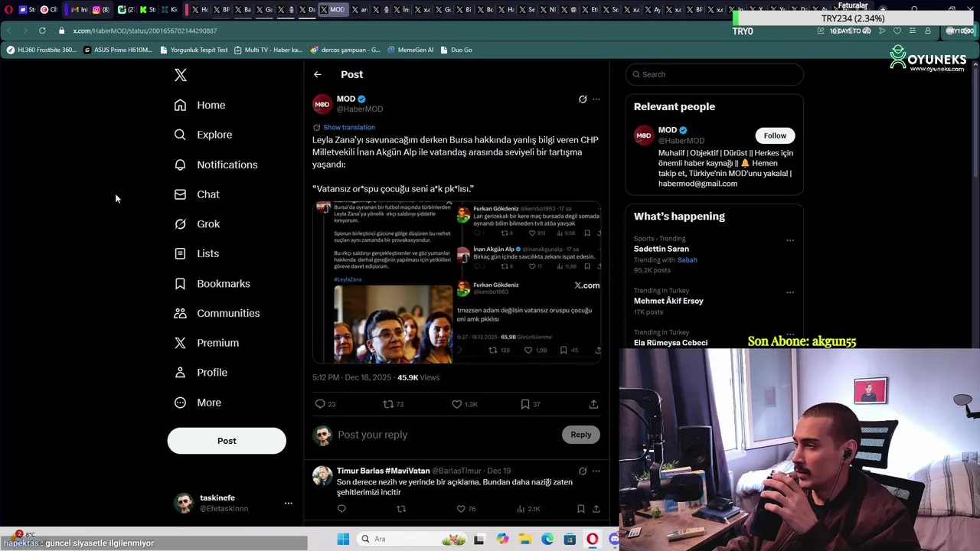Viewport: 980px width, 551px height.
Task: Open Sadettin Saran trending topic
Action: pyautogui.click(x=661, y=249)
